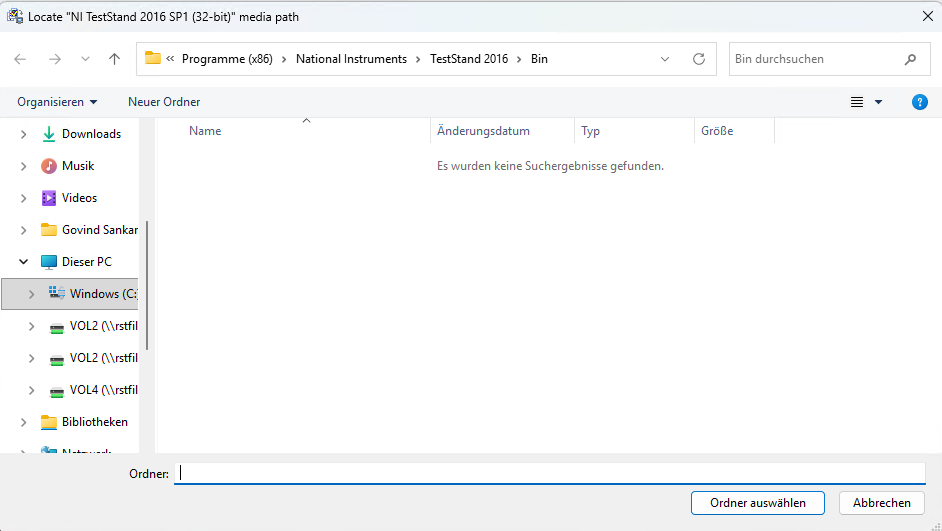Open help with the question mark icon
The width and height of the screenshot is (942, 531).
(x=919, y=102)
